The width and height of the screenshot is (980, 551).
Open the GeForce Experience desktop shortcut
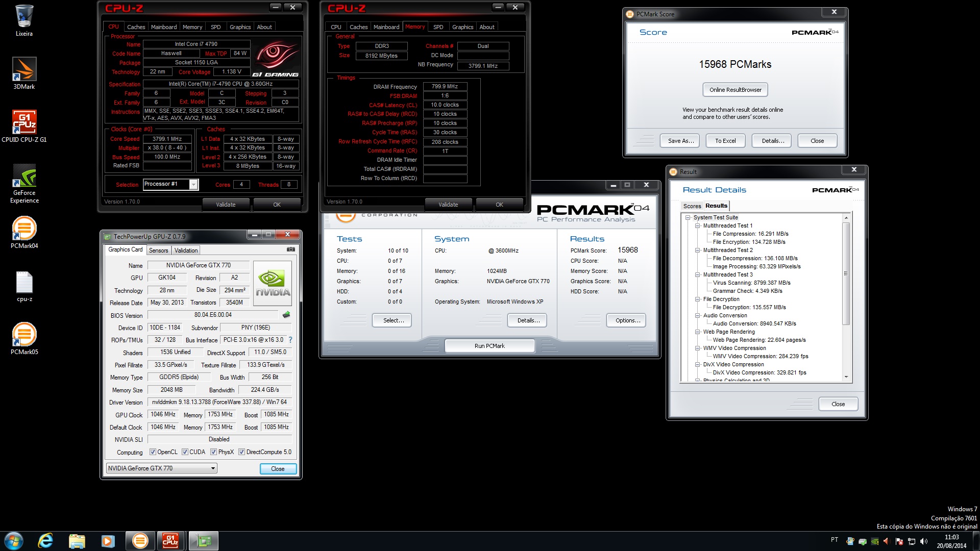click(x=24, y=183)
